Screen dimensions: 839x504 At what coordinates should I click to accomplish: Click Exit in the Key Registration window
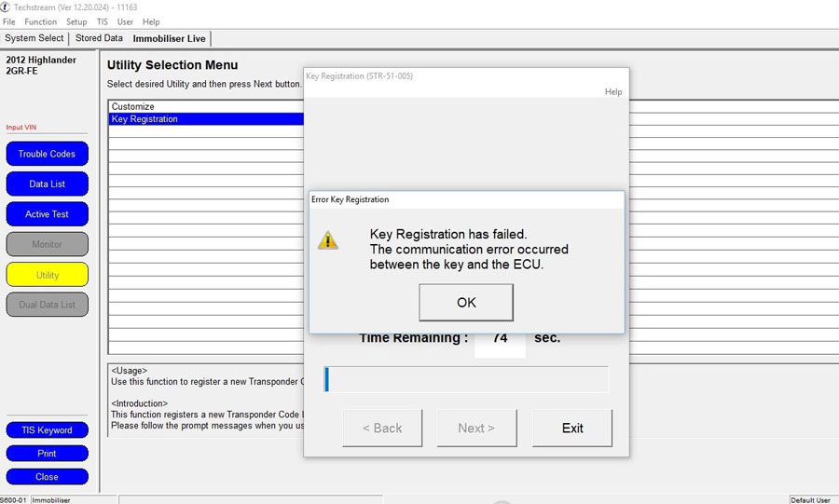pyautogui.click(x=572, y=429)
